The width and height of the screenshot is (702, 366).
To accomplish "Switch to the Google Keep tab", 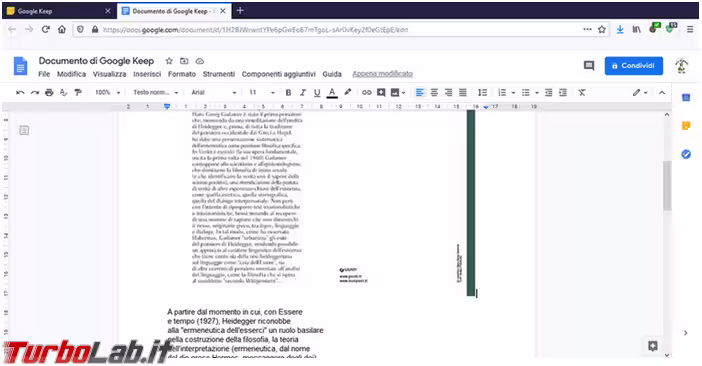I will point(59,11).
